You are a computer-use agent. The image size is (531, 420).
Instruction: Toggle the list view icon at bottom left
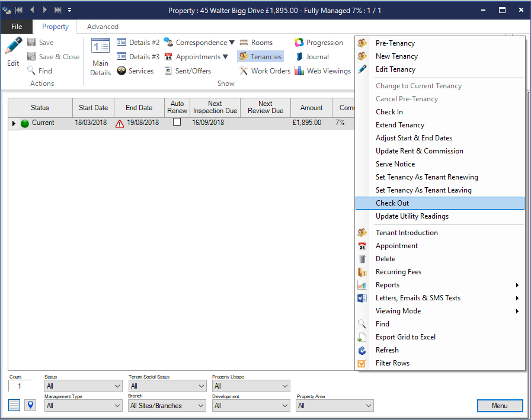(x=14, y=405)
